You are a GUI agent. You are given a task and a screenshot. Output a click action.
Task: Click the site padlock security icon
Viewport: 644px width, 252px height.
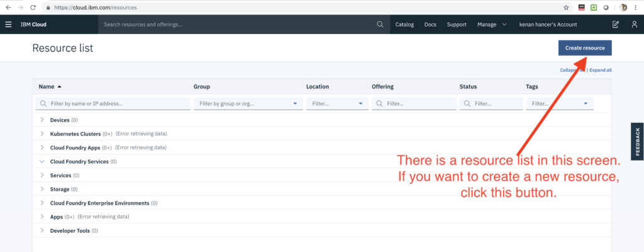tap(48, 8)
